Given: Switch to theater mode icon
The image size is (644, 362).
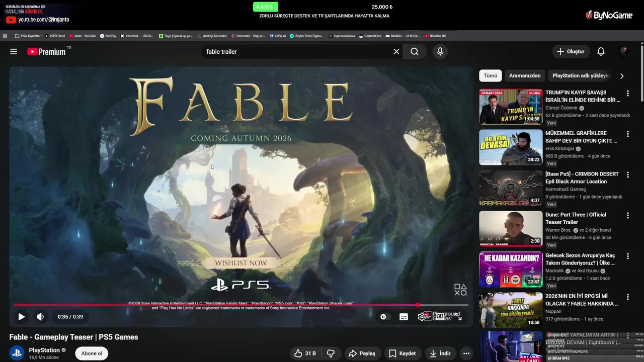Looking at the screenshot, I should tap(440, 317).
